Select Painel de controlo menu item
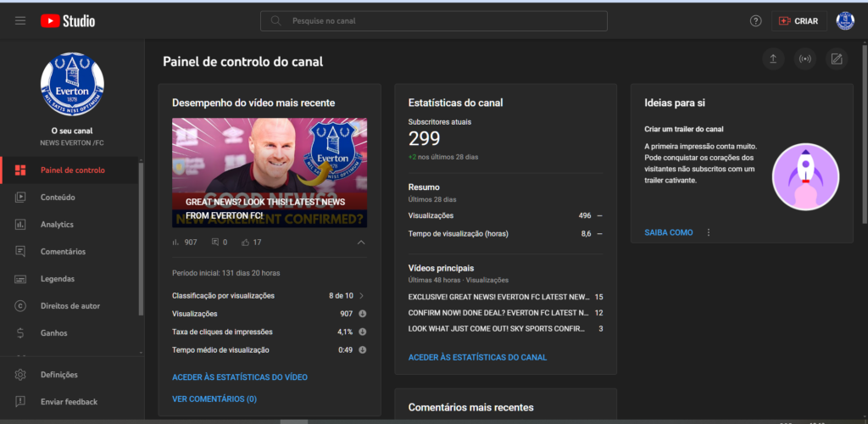868x424 pixels. pos(70,170)
